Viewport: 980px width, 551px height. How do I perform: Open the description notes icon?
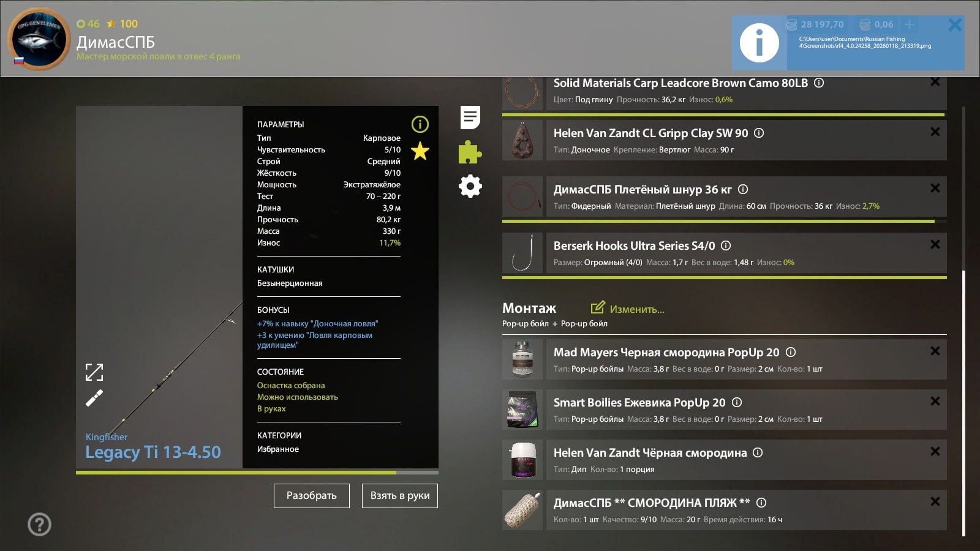(x=470, y=118)
